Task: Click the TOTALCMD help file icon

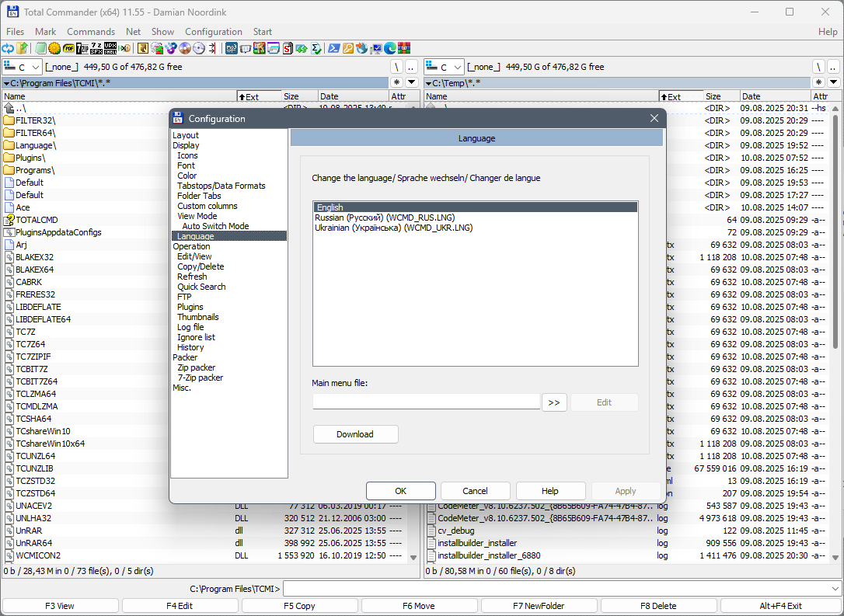Action: (x=9, y=220)
